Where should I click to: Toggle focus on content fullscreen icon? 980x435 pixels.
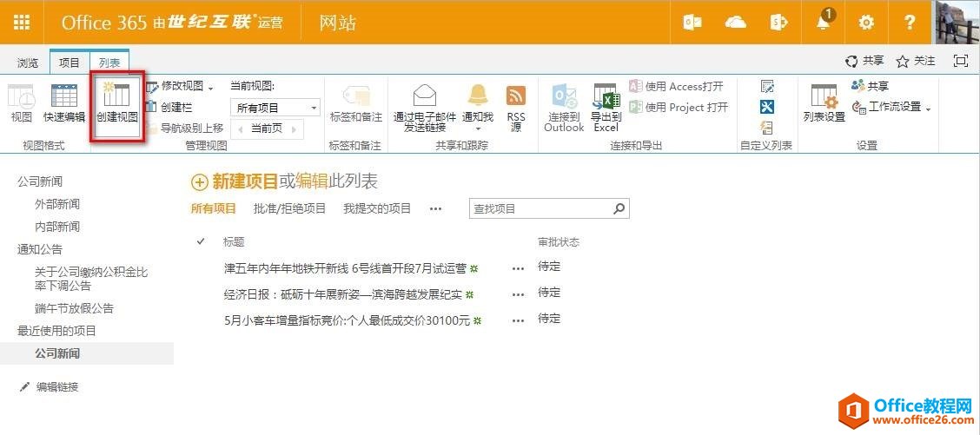tap(960, 61)
